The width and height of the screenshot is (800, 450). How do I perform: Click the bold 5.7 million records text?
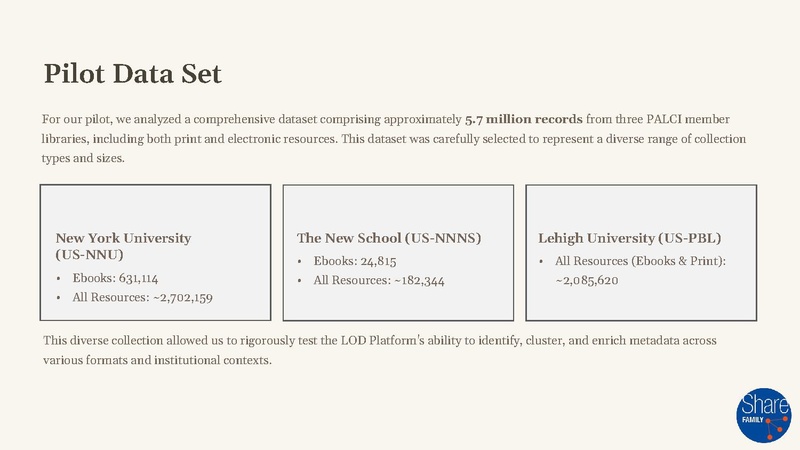pos(523,119)
